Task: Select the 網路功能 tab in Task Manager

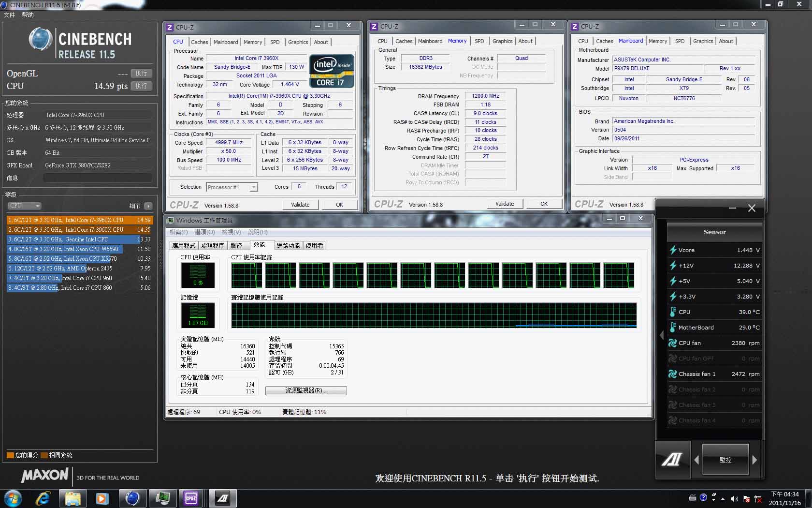Action: coord(288,246)
